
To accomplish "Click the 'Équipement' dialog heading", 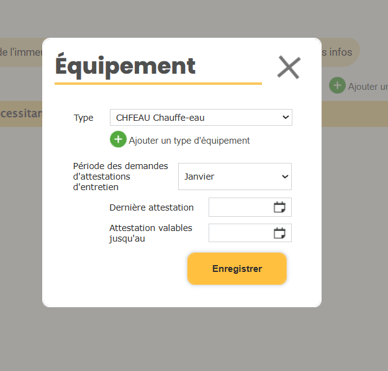I will [125, 66].
